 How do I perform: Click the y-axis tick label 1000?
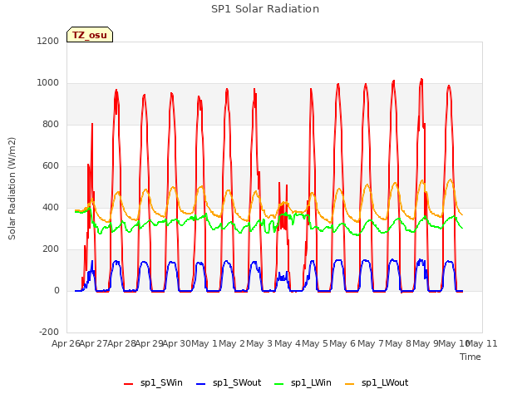(48, 83)
